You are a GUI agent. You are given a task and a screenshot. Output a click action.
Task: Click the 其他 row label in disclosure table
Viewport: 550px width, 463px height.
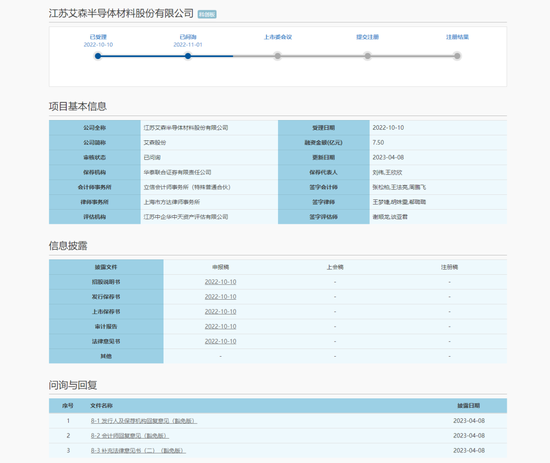106,356
